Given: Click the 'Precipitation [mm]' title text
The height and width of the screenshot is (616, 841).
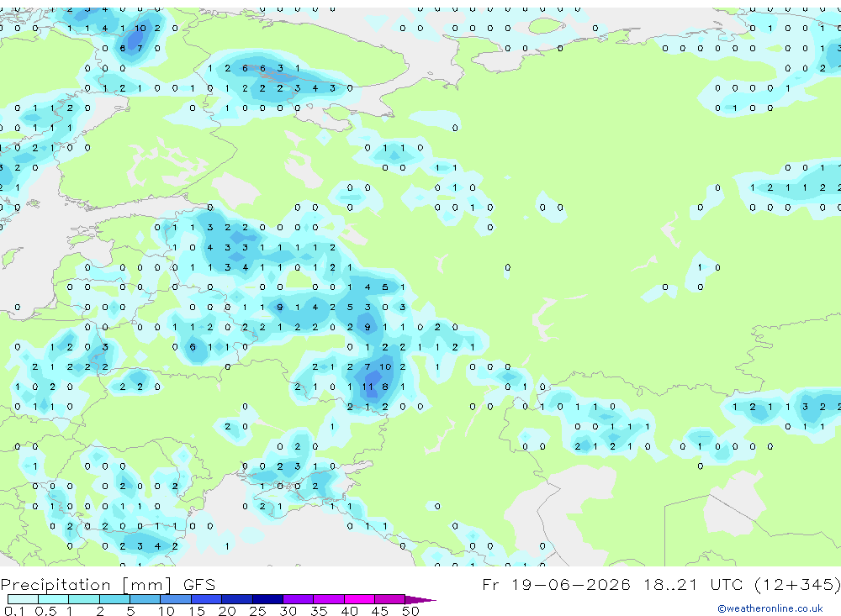Looking at the screenshot, I should pyautogui.click(x=87, y=585).
